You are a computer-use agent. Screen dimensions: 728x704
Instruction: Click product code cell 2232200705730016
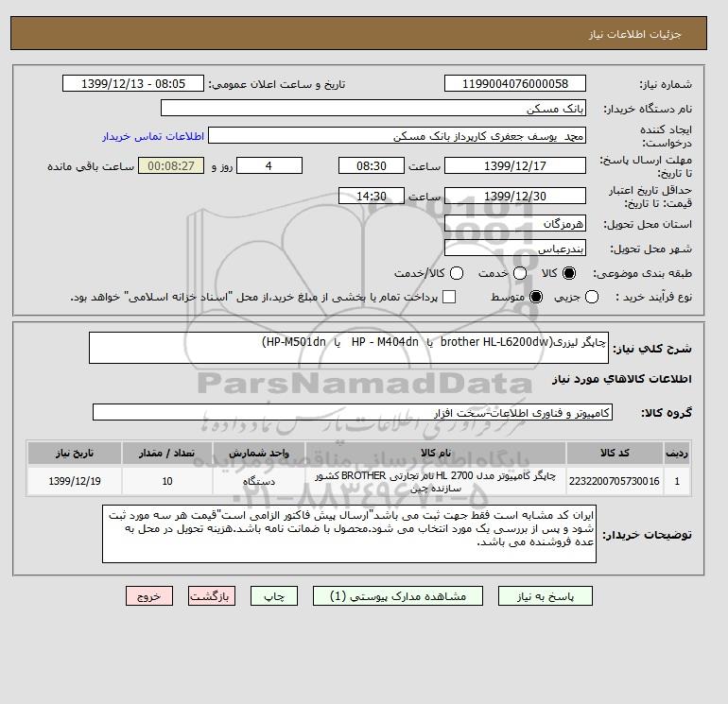click(x=615, y=481)
